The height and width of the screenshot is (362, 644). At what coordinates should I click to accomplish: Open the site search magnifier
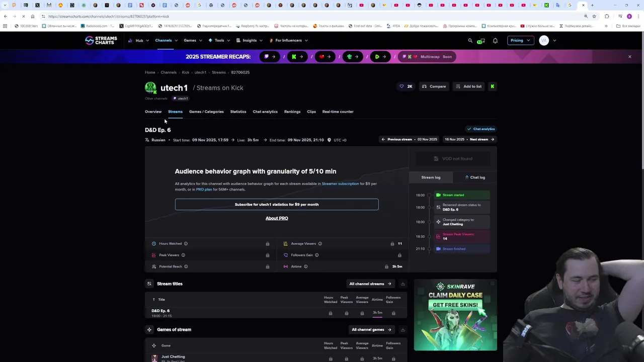(x=470, y=40)
